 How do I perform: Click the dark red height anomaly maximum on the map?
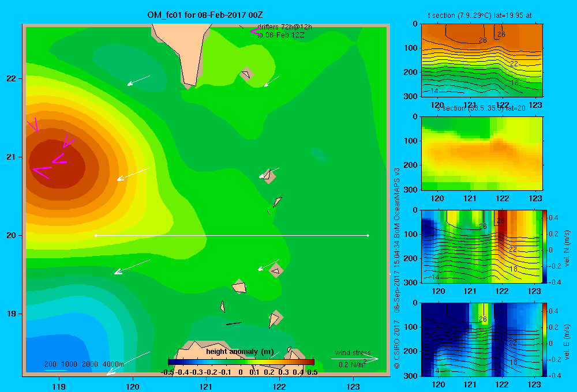(57, 164)
